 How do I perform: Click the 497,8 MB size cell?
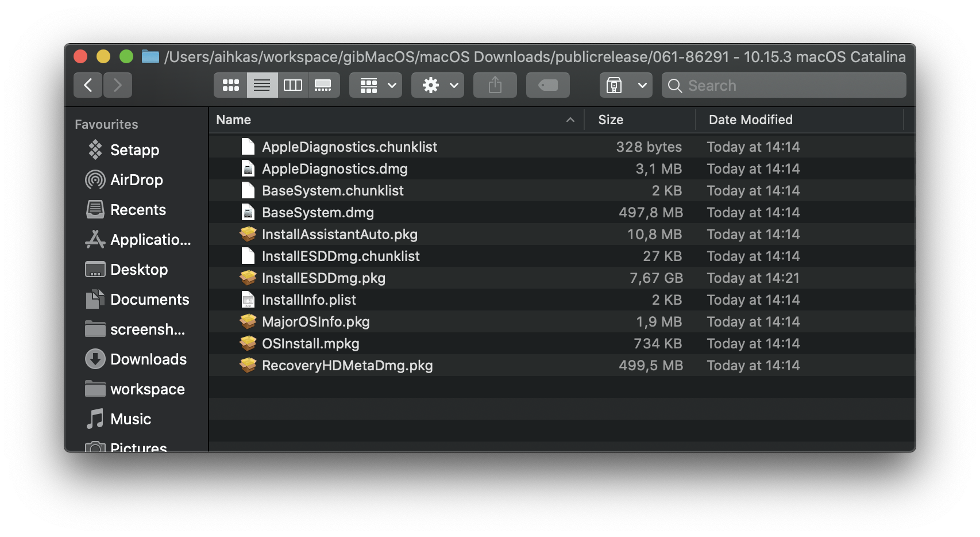coord(651,212)
